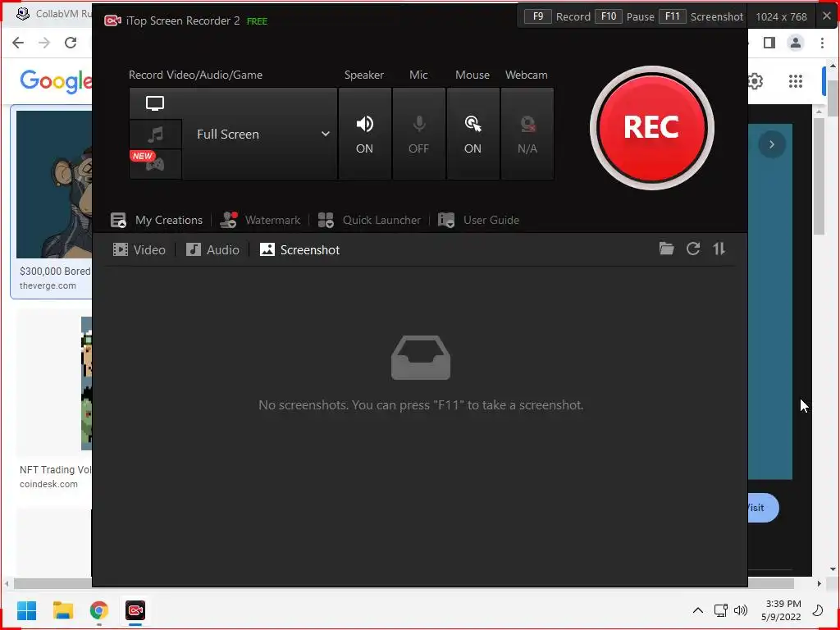Image resolution: width=840 pixels, height=630 pixels.
Task: Open the output folder icon
Action: (666, 249)
